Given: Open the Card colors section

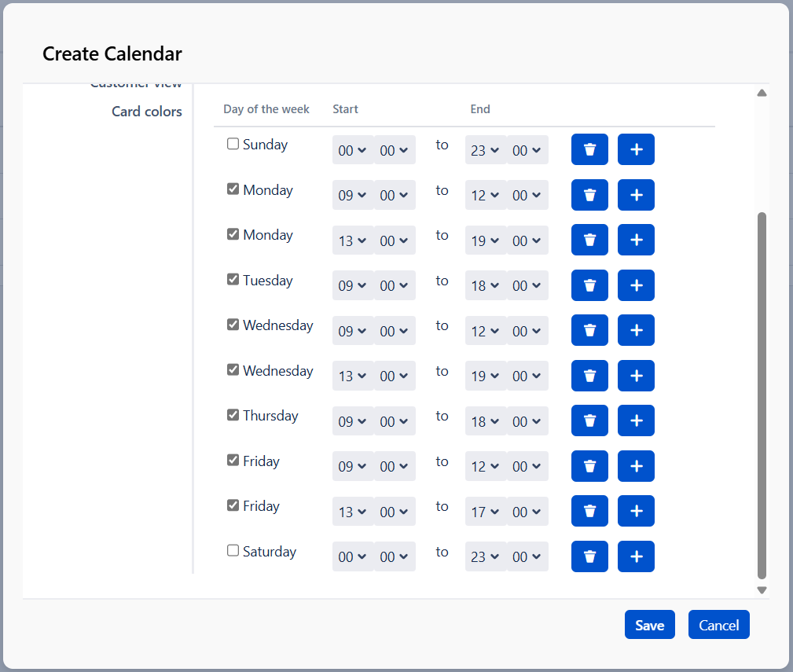Looking at the screenshot, I should [x=147, y=112].
